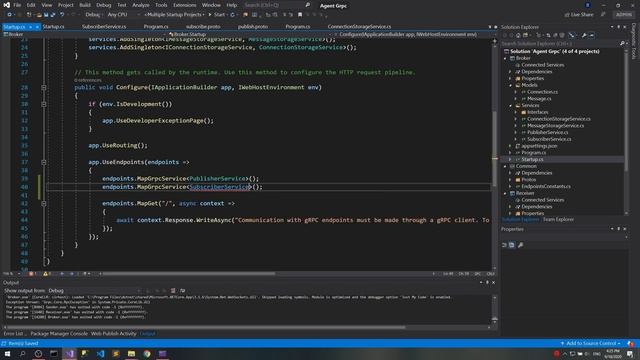Click Add to Source Control in status bar
This screenshot has width=640, height=360.
point(590,344)
